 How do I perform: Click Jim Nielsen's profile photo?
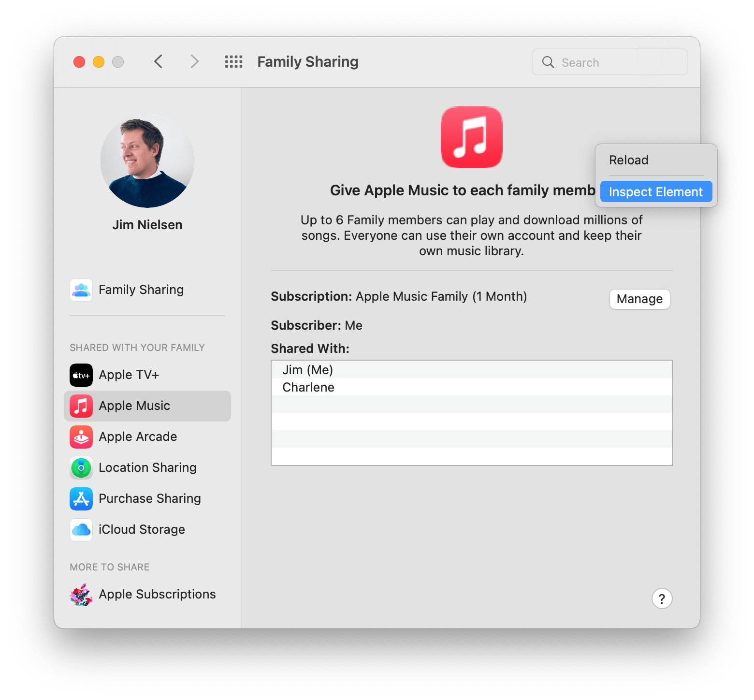click(x=147, y=160)
